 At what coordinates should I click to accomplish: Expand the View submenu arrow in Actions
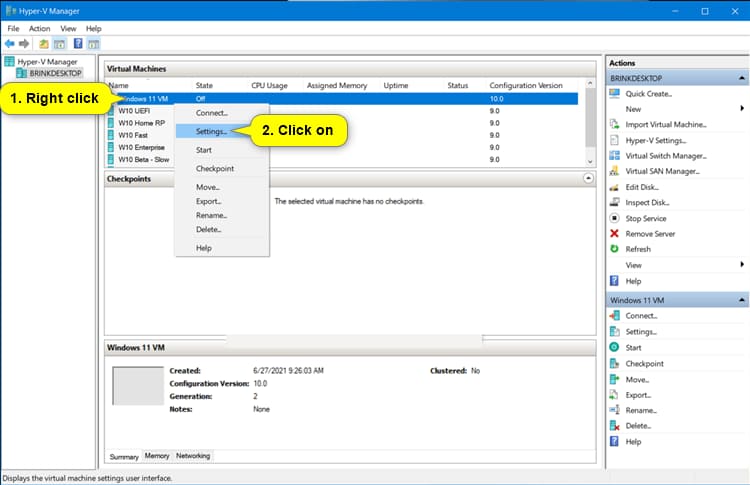(742, 264)
